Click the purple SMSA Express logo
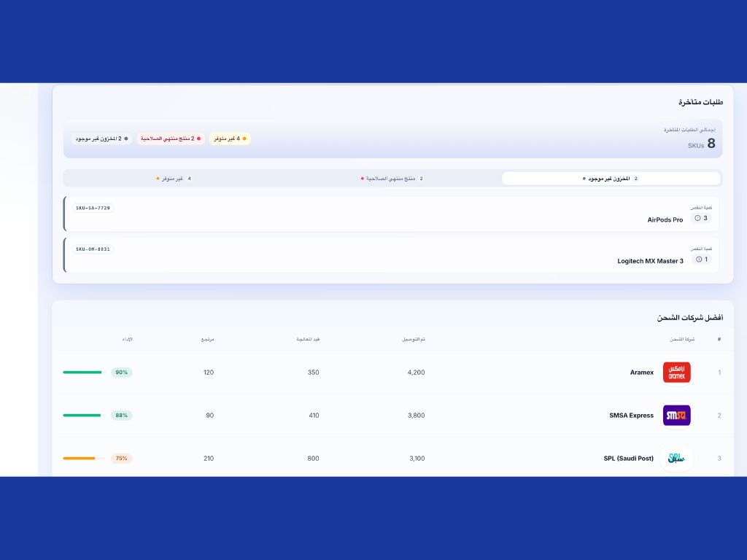 [x=676, y=416]
